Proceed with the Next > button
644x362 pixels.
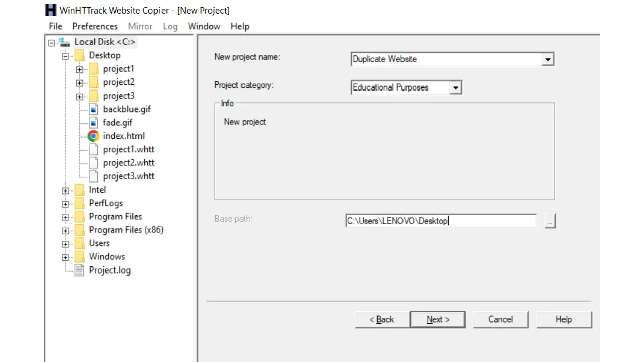coord(438,320)
